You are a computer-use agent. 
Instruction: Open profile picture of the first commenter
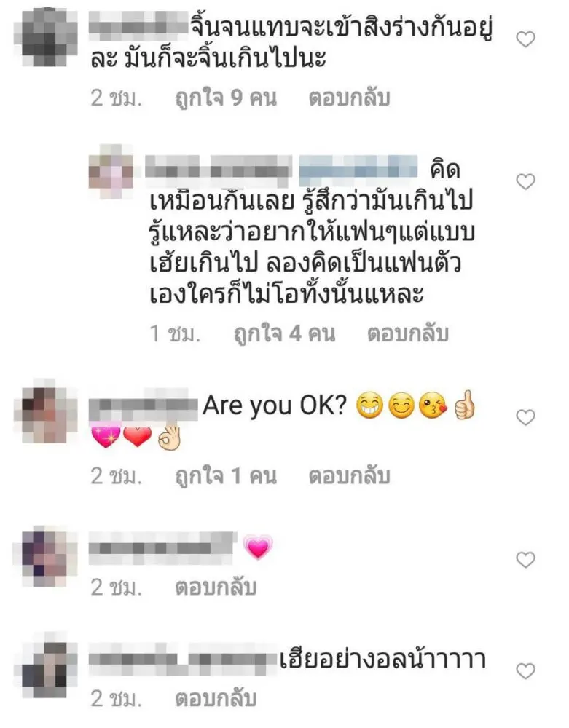(x=45, y=38)
